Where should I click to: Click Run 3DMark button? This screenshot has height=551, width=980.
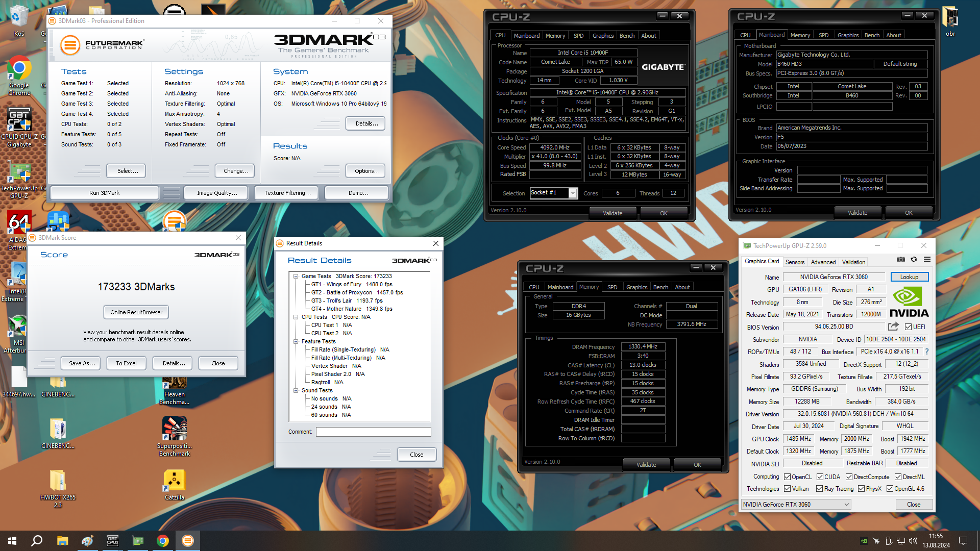(104, 193)
